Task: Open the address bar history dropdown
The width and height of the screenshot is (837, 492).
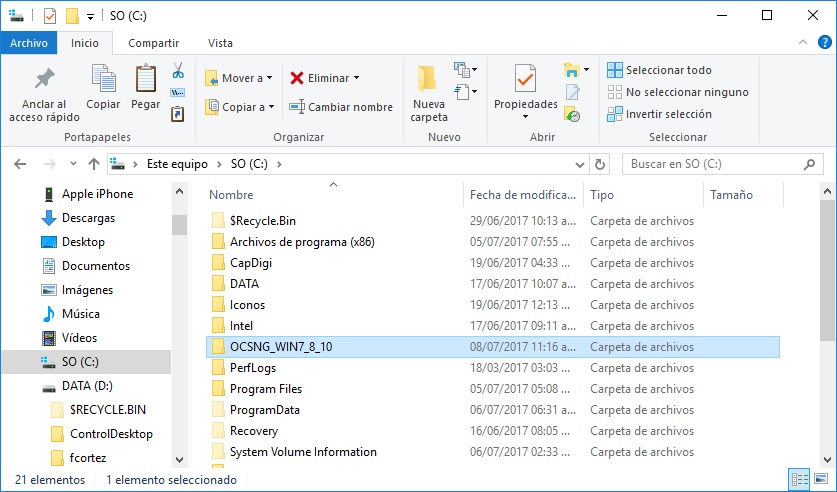Action: pos(580,165)
